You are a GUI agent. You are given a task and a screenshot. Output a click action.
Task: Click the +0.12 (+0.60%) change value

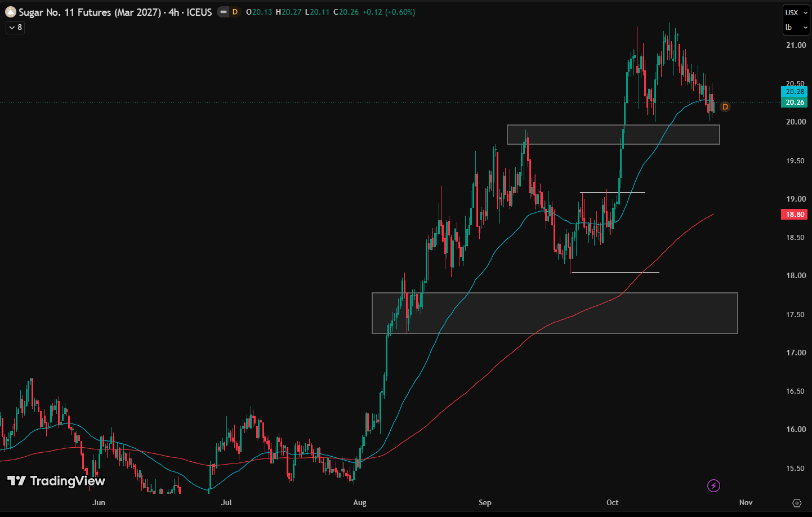[389, 12]
